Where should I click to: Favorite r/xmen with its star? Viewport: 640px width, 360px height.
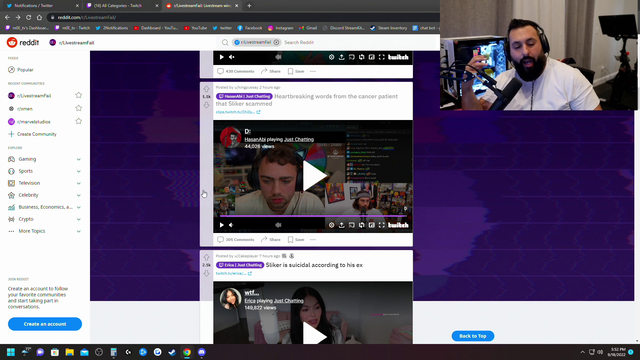[78, 108]
